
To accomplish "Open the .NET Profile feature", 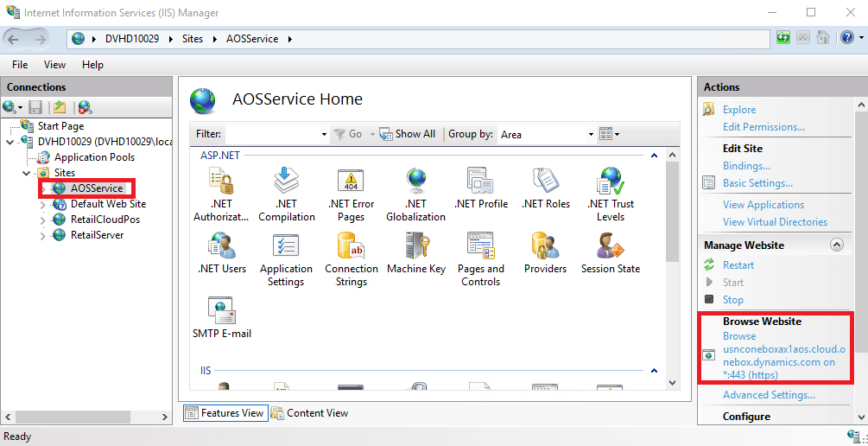I will [x=480, y=188].
